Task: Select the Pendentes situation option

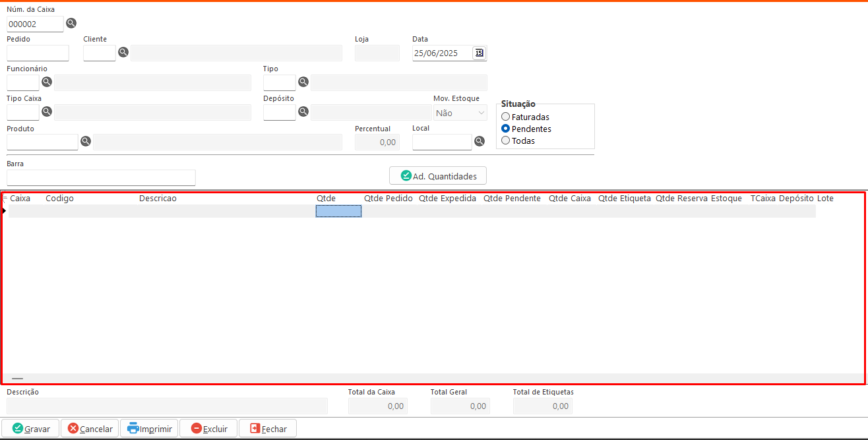Action: (506, 129)
